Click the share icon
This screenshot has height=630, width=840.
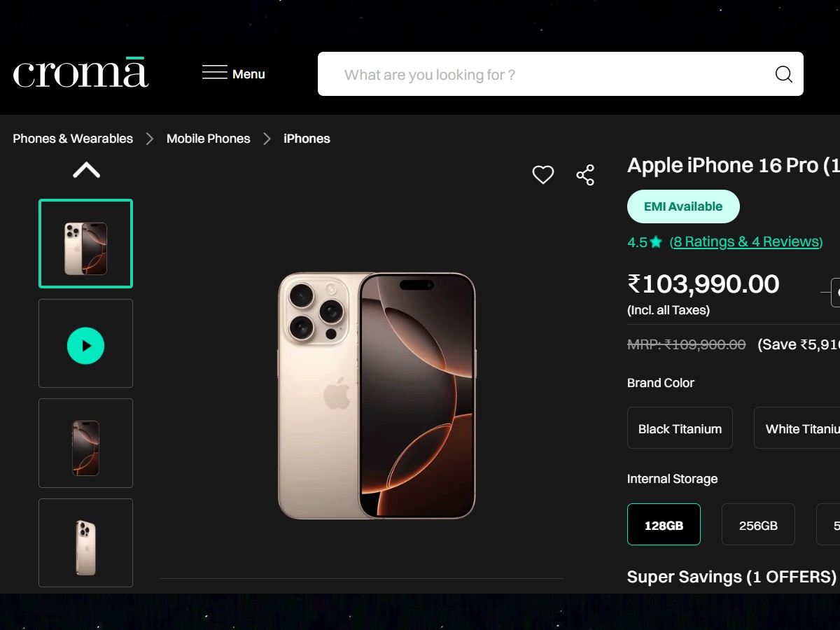(x=585, y=175)
